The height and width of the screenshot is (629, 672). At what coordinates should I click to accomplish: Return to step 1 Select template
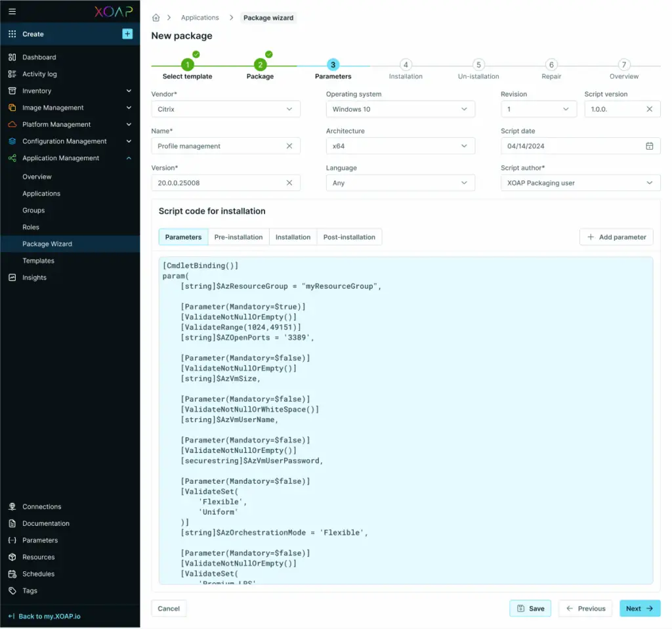point(187,65)
